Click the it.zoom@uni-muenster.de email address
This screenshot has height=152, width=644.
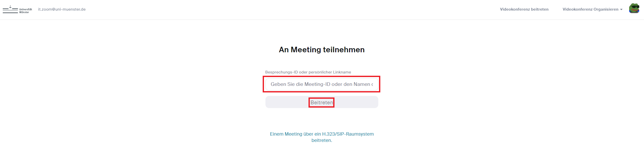[x=62, y=9]
